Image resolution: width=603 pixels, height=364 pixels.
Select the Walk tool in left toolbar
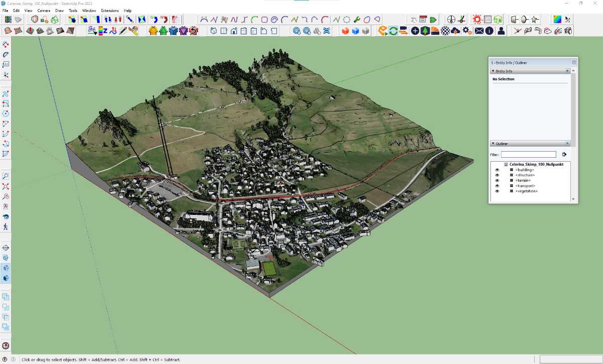pos(6,226)
